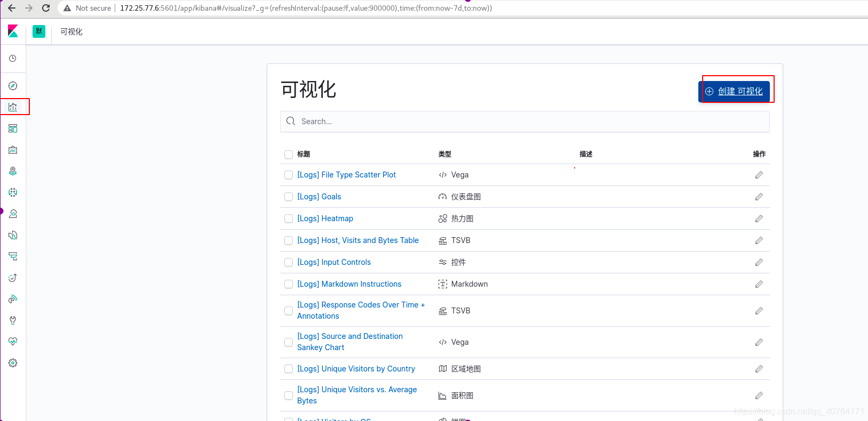Check the [Logs] File Type Scatter Plot row

(x=289, y=175)
